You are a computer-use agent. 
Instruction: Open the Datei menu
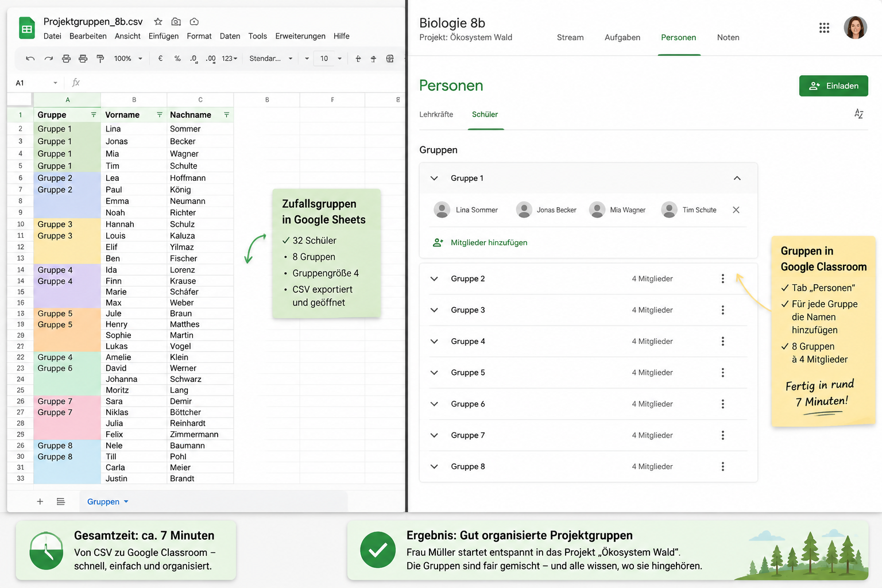pyautogui.click(x=52, y=36)
